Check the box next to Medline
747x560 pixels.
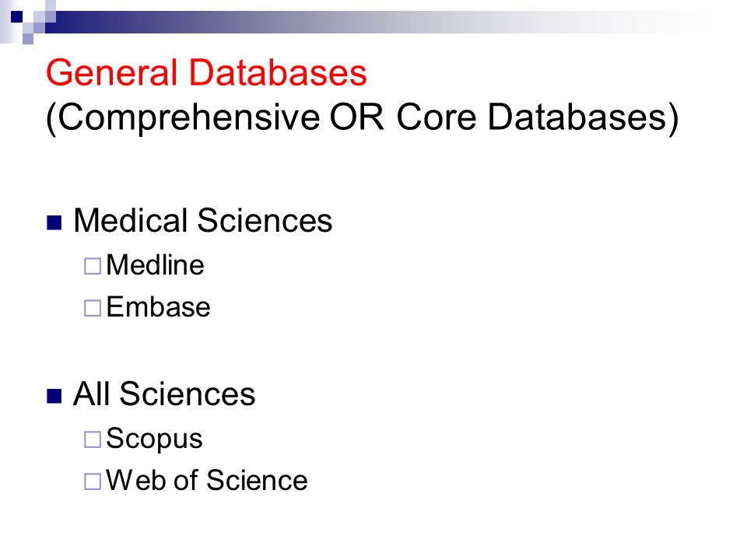93,266
